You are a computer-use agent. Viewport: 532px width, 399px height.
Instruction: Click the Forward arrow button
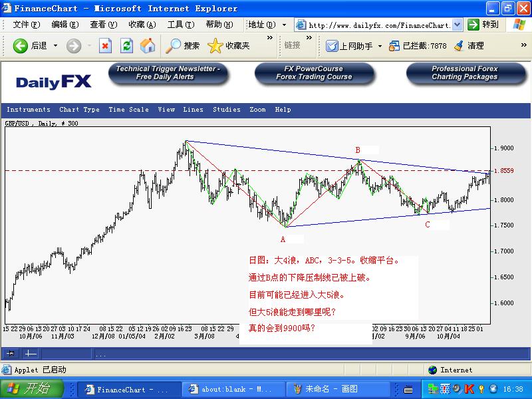[74, 46]
